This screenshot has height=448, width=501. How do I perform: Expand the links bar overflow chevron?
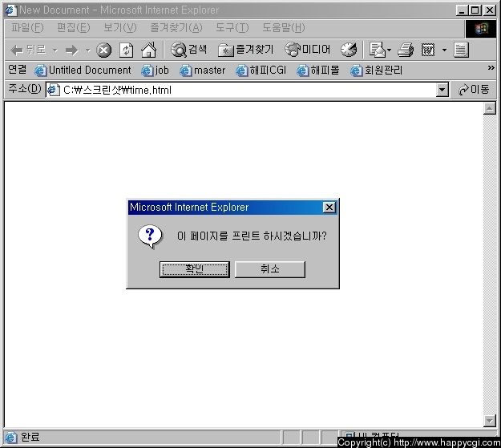point(491,68)
